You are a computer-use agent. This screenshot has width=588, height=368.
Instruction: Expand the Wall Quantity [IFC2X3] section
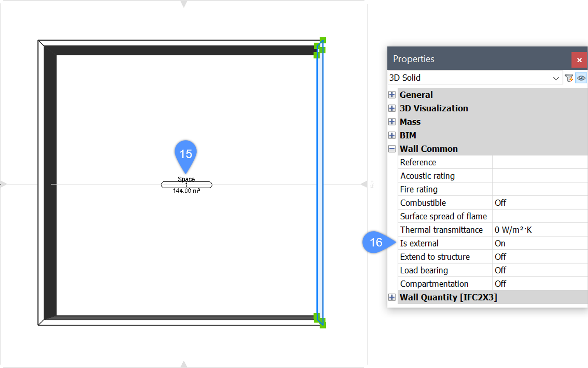(x=392, y=297)
